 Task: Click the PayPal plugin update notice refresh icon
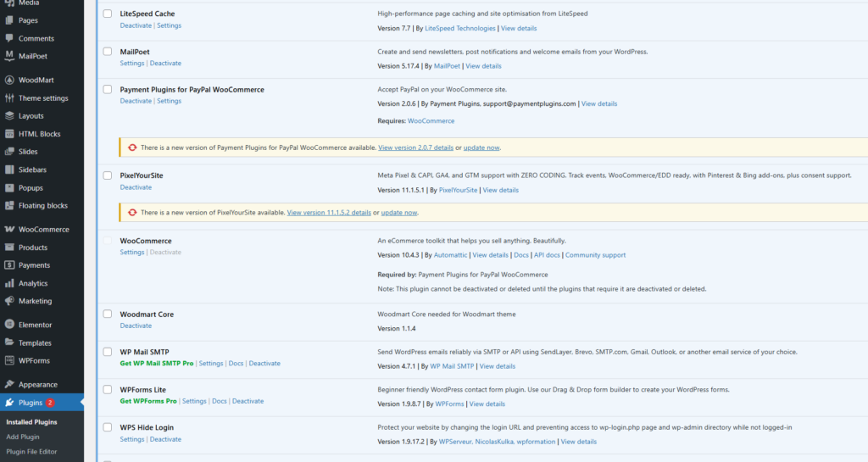132,148
